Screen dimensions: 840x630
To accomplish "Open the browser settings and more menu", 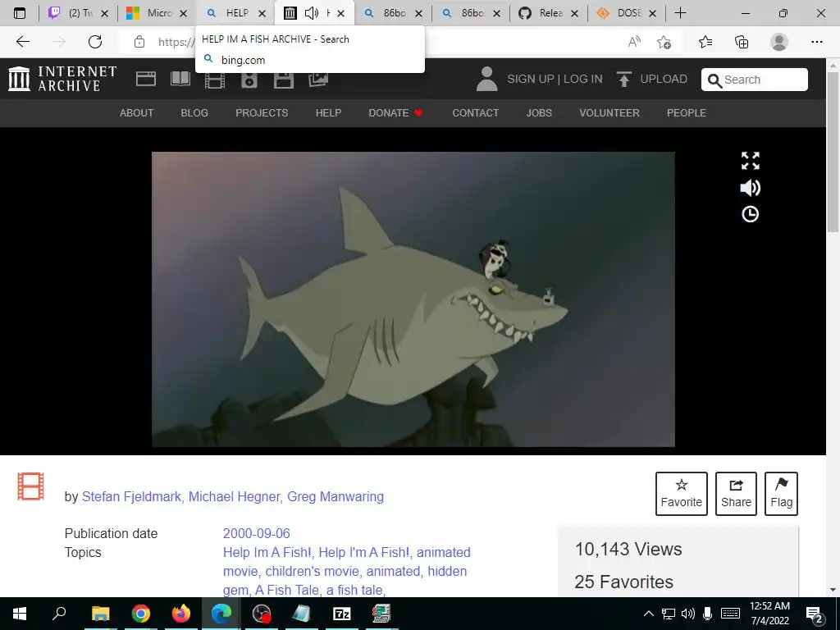I will (816, 42).
